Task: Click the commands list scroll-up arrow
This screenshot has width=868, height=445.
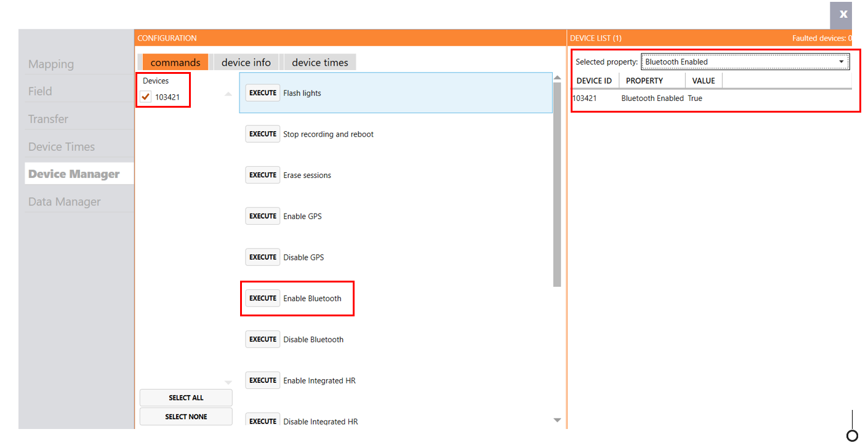Action: point(558,78)
